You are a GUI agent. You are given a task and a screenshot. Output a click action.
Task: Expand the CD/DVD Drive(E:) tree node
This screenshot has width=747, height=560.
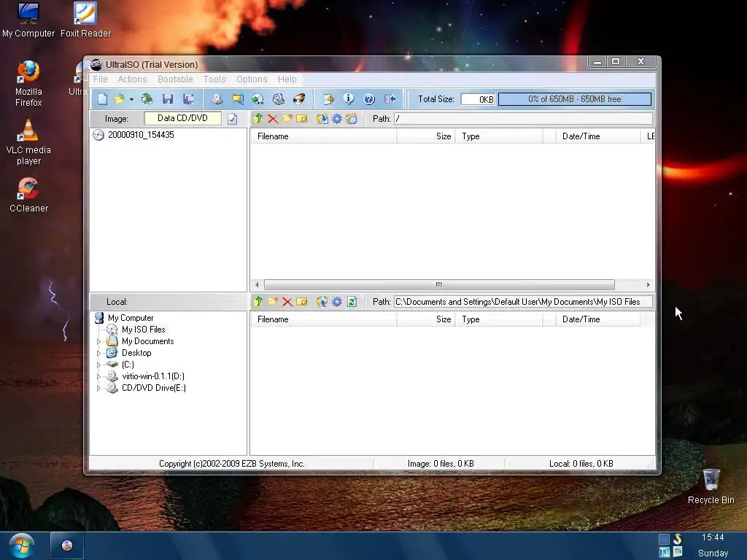[x=99, y=388]
